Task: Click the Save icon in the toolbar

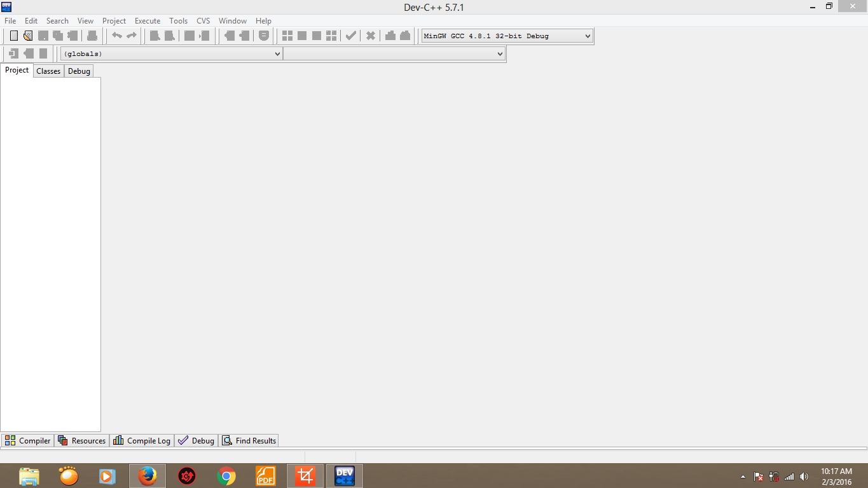Action: tap(43, 36)
